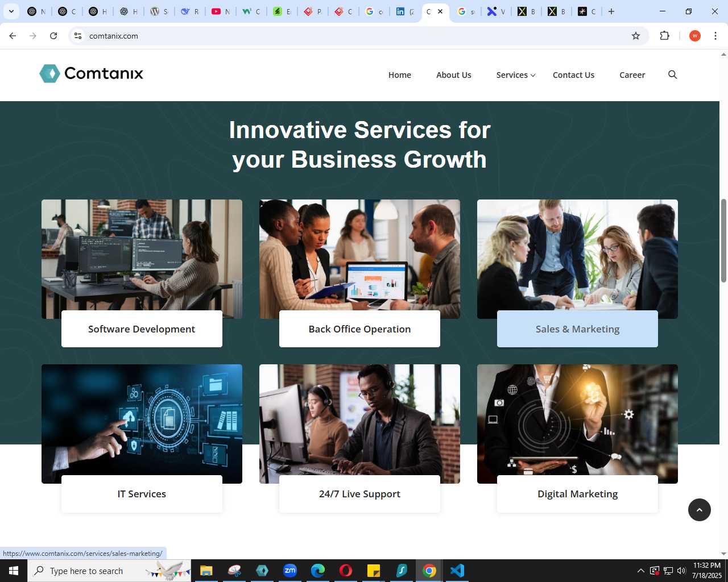The width and height of the screenshot is (728, 582).
Task: Open Sticky Notes from taskbar
Action: tap(374, 571)
